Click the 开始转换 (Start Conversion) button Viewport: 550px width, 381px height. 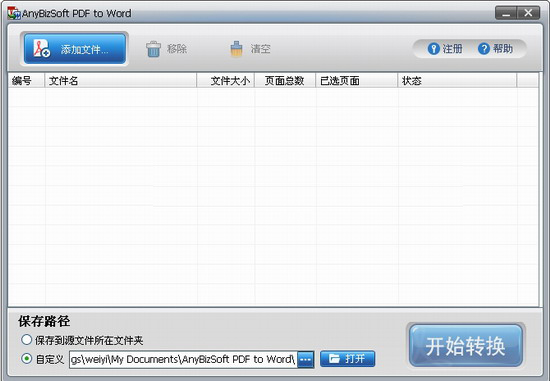(x=465, y=346)
